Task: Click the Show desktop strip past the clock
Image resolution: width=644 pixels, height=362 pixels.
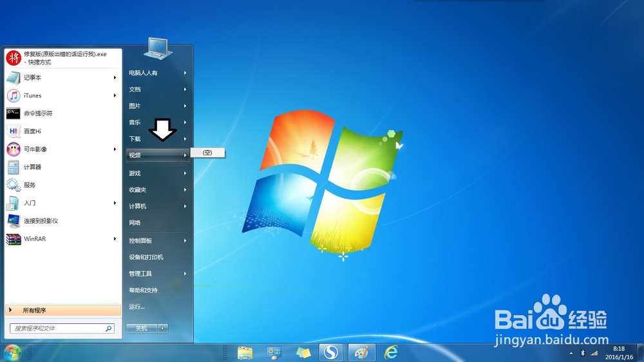Action: pyautogui.click(x=641, y=353)
